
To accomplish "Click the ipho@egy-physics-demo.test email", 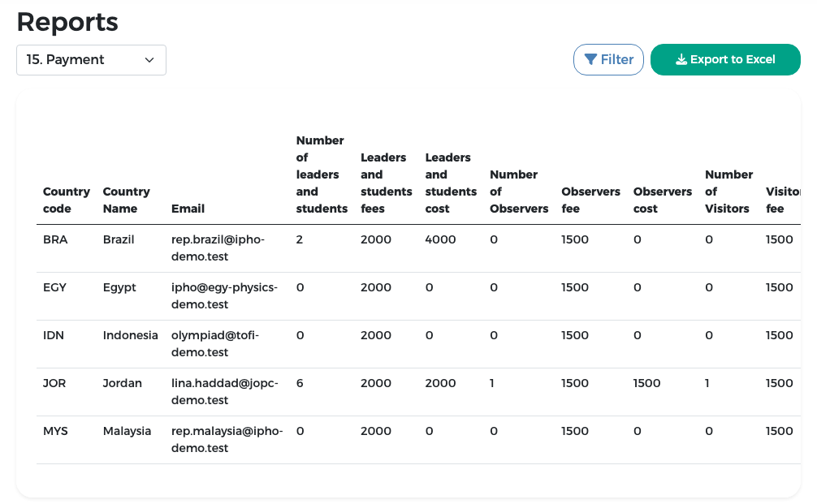I will point(225,295).
